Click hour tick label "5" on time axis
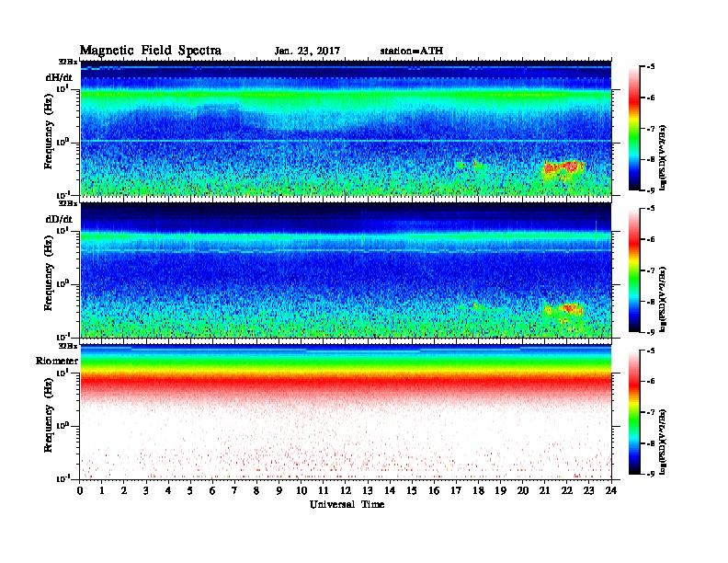Viewport: 728px width, 563px height. click(x=190, y=491)
